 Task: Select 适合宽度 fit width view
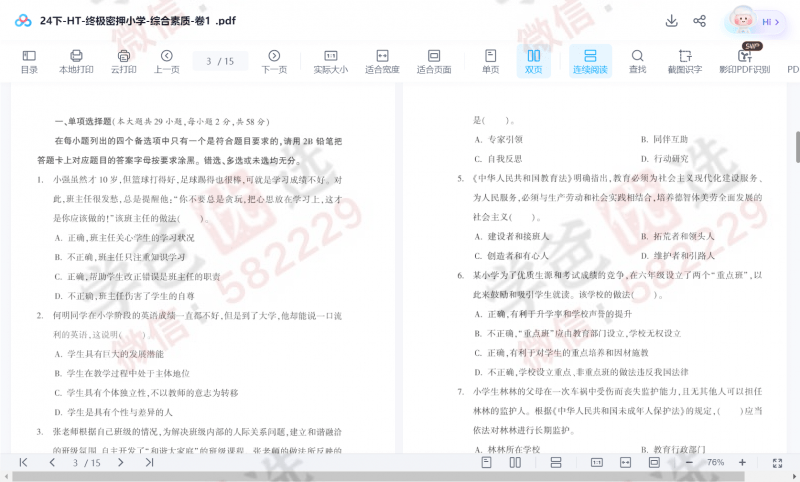[x=382, y=62]
